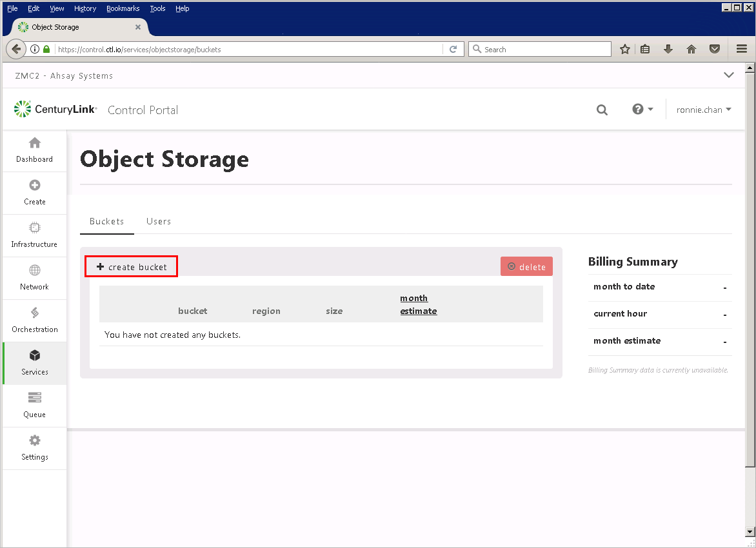The width and height of the screenshot is (756, 548).
Task: Switch to the Buckets tab
Action: point(107,221)
